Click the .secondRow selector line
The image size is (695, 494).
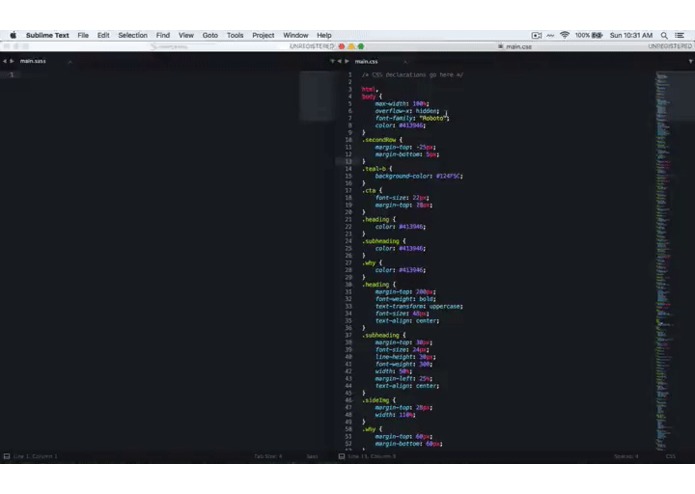pyautogui.click(x=382, y=140)
